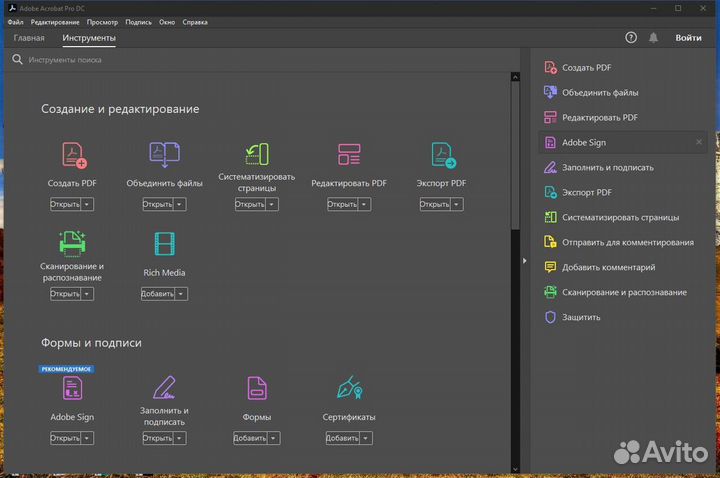Click the Создать PDF icon in right sidebar
The height and width of the screenshot is (478, 720).
tap(550, 67)
